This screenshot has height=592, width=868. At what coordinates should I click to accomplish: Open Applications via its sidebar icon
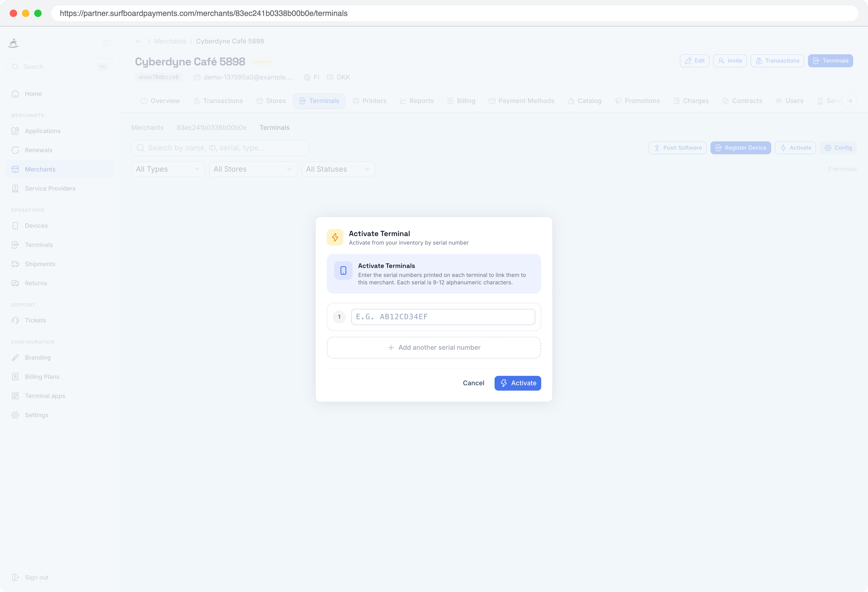click(x=15, y=131)
